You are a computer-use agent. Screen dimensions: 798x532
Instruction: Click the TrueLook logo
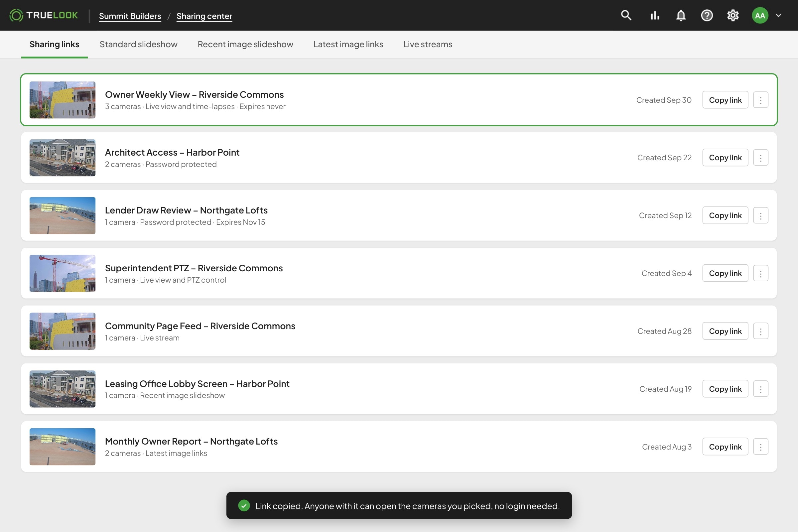tap(44, 15)
